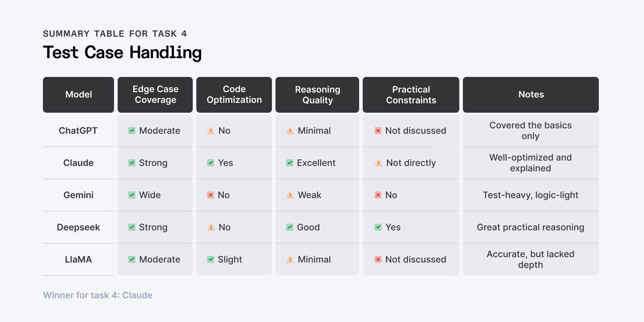Screen dimensions: 644x322
Task: Click red X icon next to ChatGPT Not discussed
Action: 378,131
